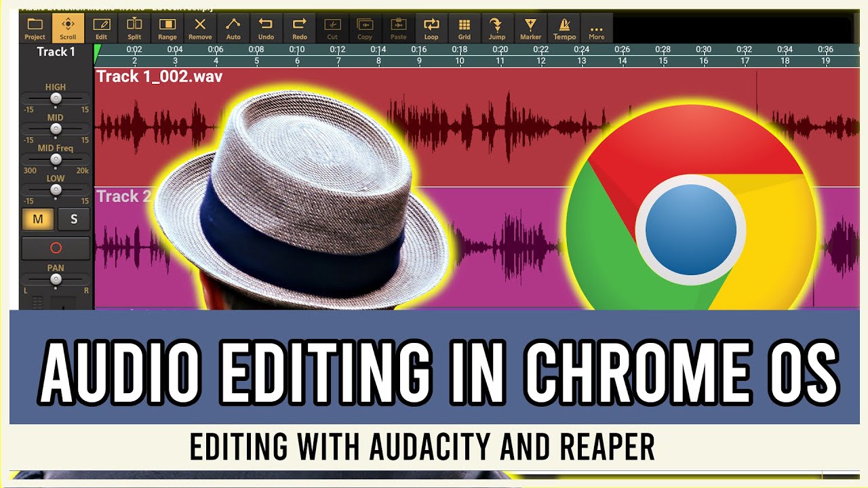Click the Paste toolbar icon

pyautogui.click(x=398, y=28)
